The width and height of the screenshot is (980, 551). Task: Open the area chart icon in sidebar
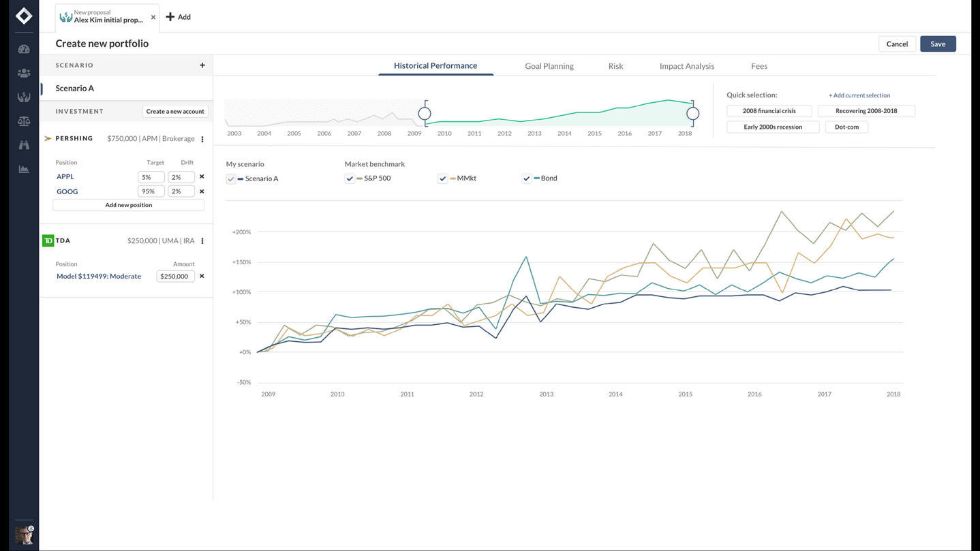[x=24, y=169]
